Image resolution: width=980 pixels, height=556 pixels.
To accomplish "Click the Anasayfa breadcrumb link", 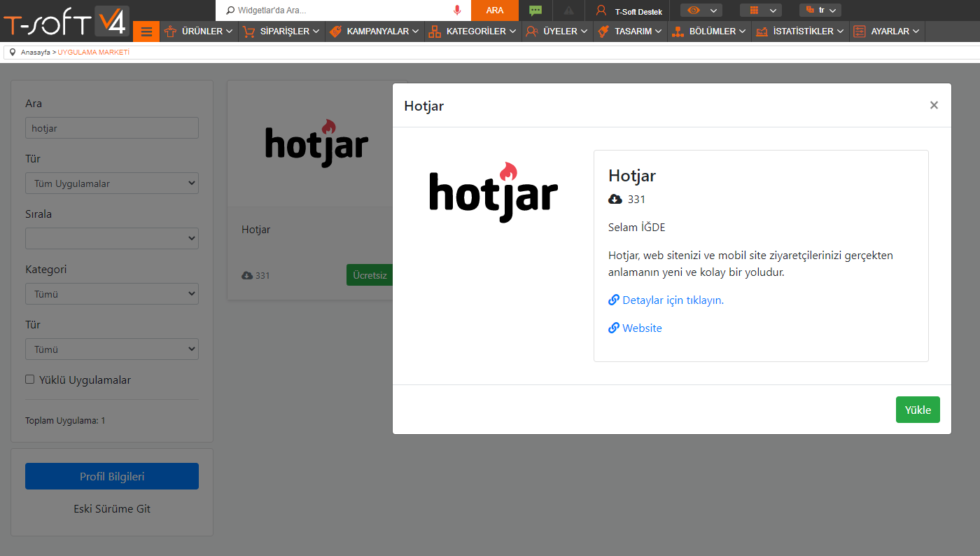I will (x=36, y=53).
